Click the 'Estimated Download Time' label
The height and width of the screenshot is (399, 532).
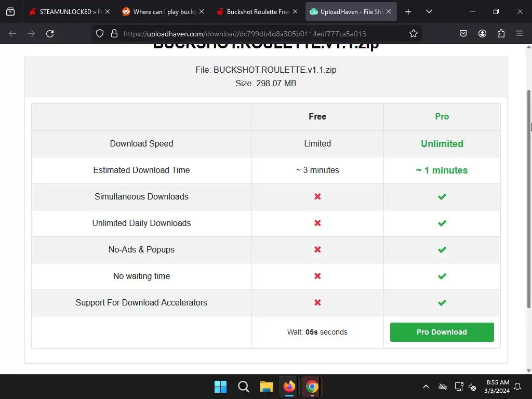click(141, 170)
